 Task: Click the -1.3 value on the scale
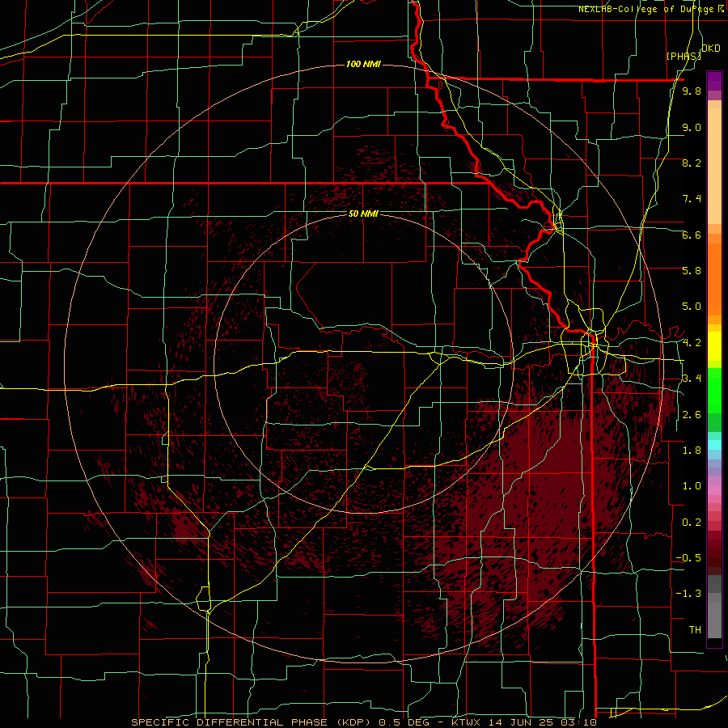(688, 594)
